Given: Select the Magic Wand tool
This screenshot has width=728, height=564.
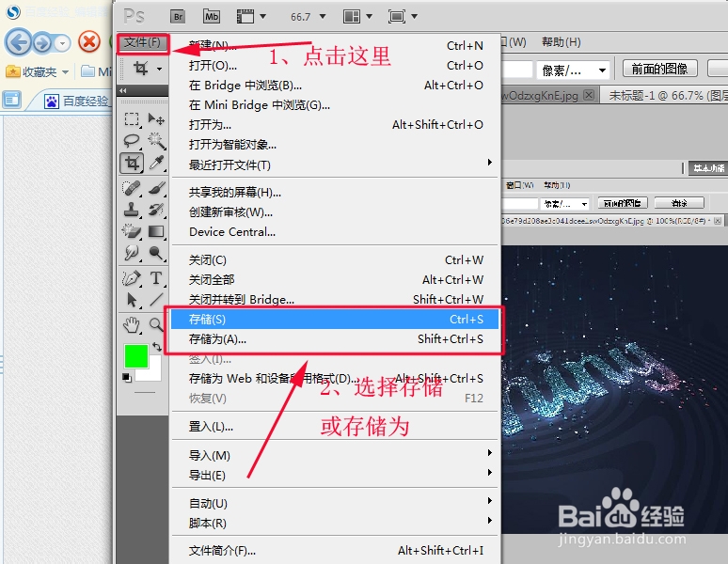Looking at the screenshot, I should (x=156, y=141).
